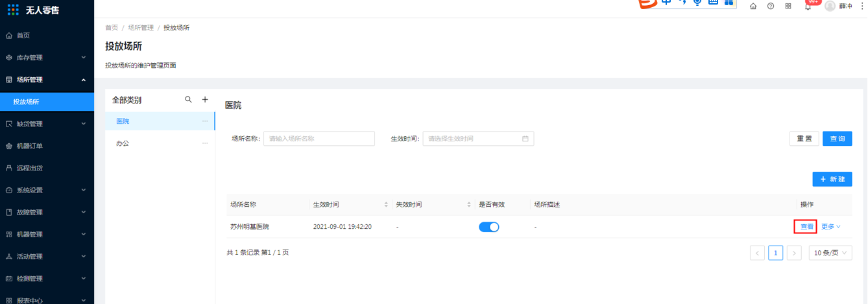Screen dimensions: 868x304
Task: Open the 10 条/页 page size dropdown
Action: [830, 253]
